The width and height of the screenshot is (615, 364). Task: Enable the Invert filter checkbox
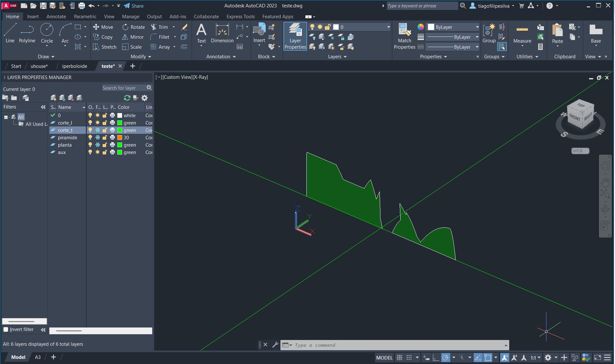point(6,329)
